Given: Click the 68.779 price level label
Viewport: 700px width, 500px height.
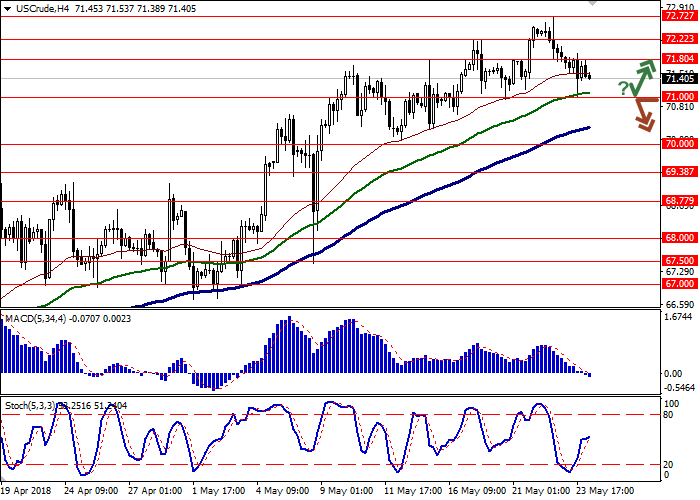Looking at the screenshot, I should coord(679,201).
